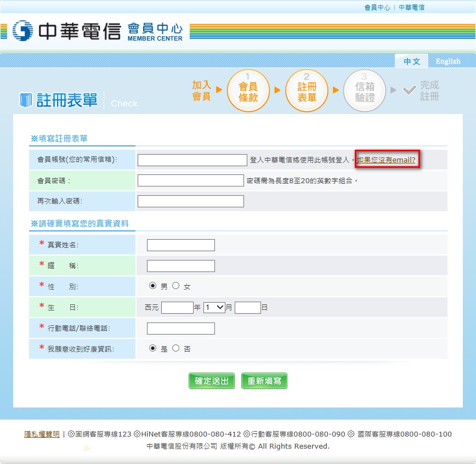
Task: Select 否 for receiving promotional info
Action: (x=176, y=348)
